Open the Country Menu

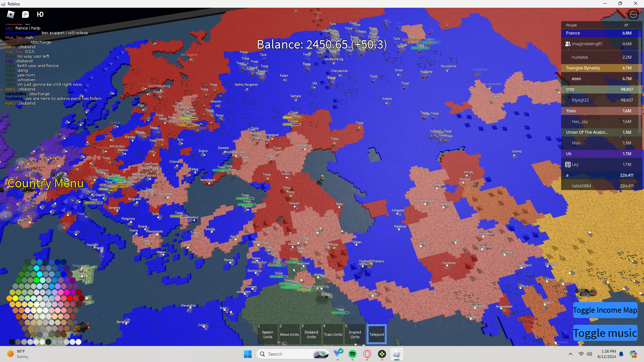[x=45, y=183]
